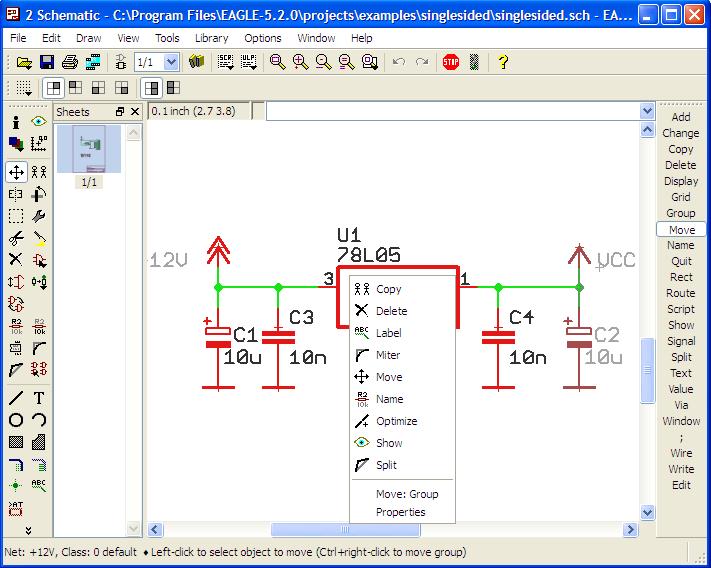Open the command line history dropdown
Viewport: 711px width, 568px height.
click(647, 111)
